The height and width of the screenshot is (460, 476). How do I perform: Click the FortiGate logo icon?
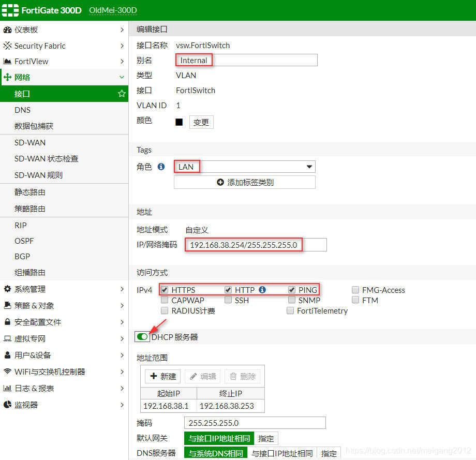tap(10, 10)
